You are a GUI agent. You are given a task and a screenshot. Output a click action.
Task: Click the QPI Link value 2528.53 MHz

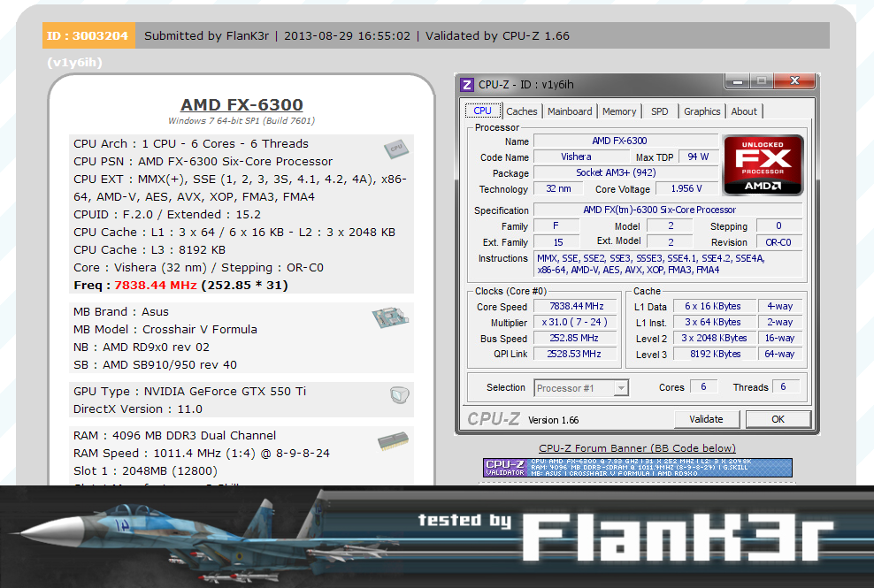tap(577, 354)
